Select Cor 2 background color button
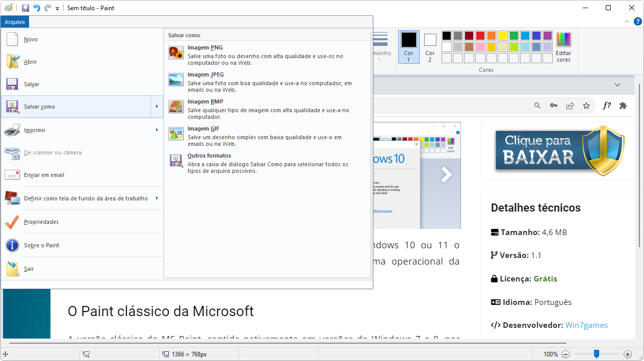The image size is (644, 361). (x=430, y=46)
